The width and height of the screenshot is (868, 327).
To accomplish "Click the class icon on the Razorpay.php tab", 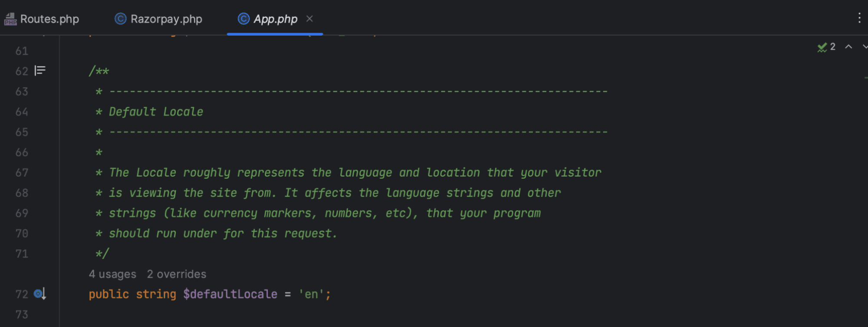I will point(120,19).
